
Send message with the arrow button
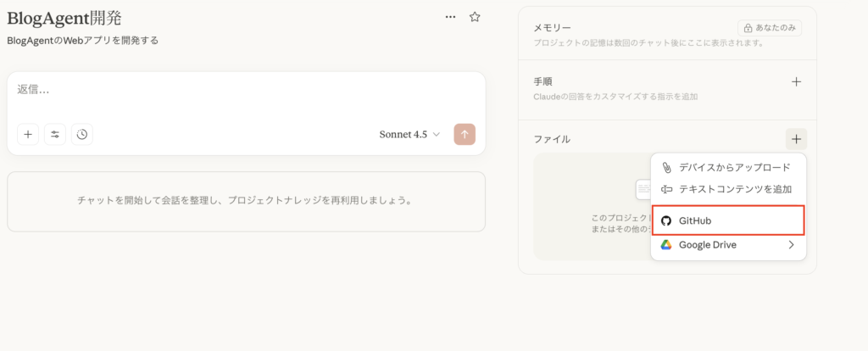[465, 135]
